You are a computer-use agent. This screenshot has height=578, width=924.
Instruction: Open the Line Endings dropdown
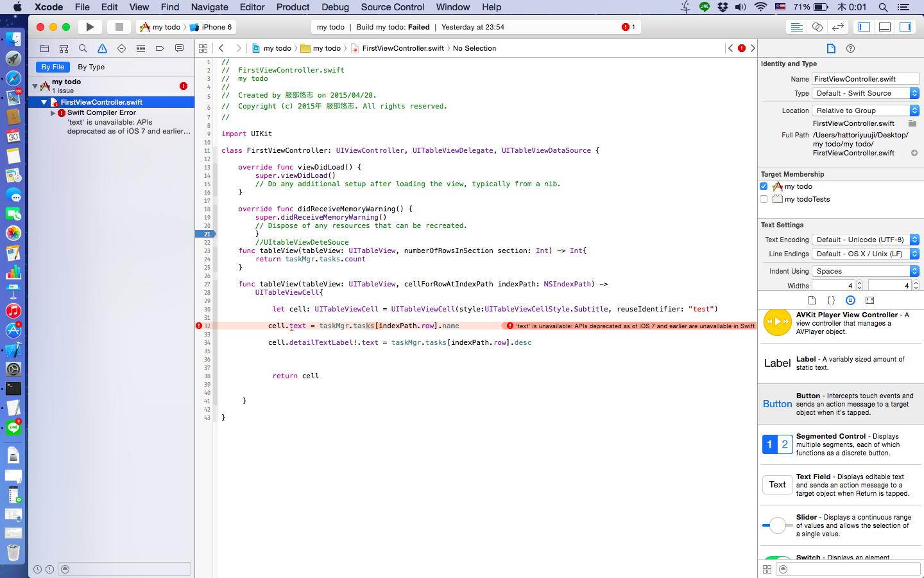coord(866,254)
